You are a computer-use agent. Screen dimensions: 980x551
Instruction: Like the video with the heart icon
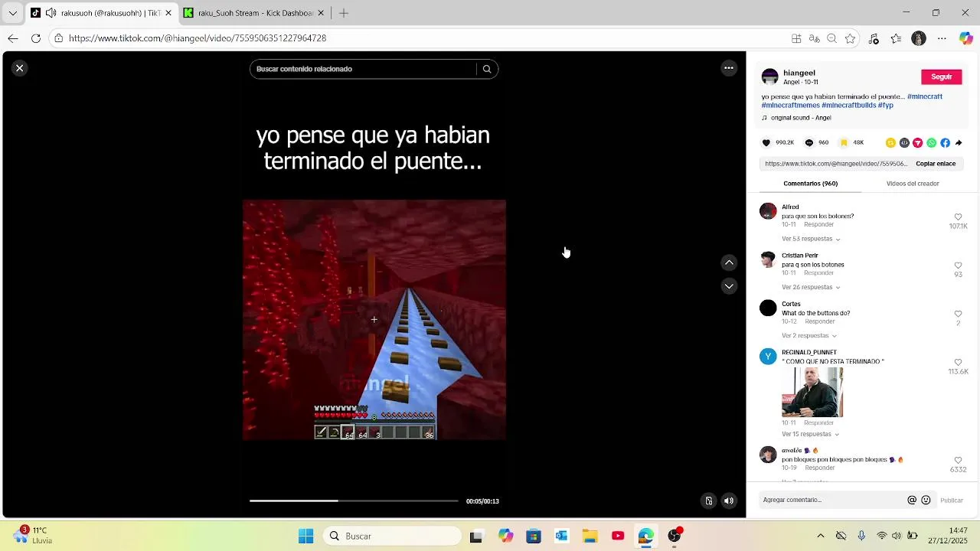coord(766,142)
